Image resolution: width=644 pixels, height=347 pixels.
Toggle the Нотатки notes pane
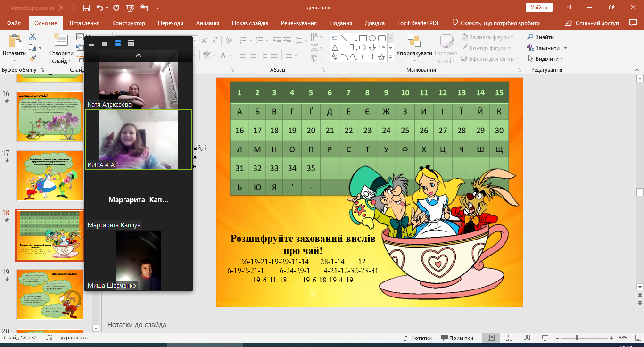pyautogui.click(x=418, y=338)
